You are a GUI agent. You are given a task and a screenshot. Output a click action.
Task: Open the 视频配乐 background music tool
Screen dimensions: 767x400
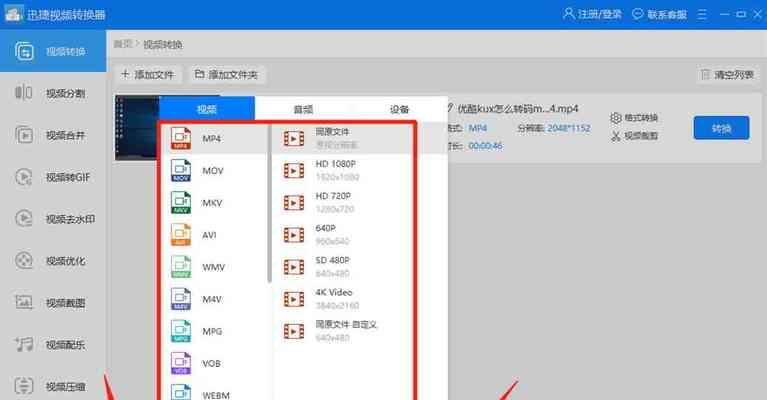tap(53, 345)
